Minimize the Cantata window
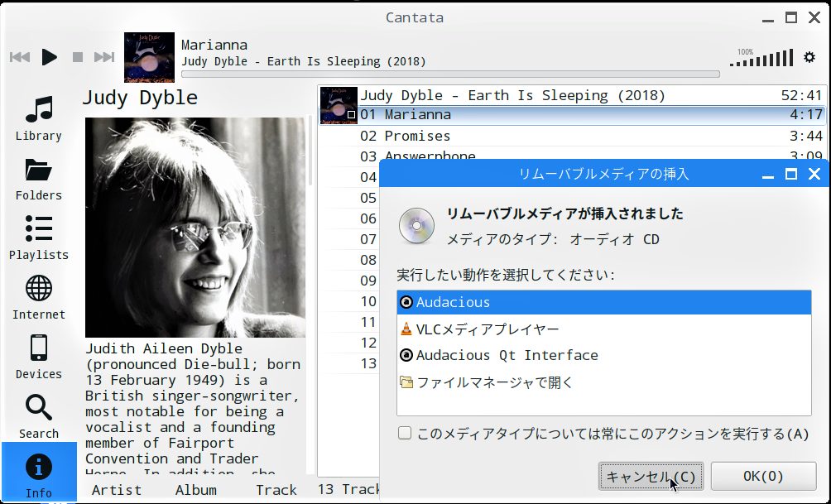The height and width of the screenshot is (504, 831). pos(768,21)
